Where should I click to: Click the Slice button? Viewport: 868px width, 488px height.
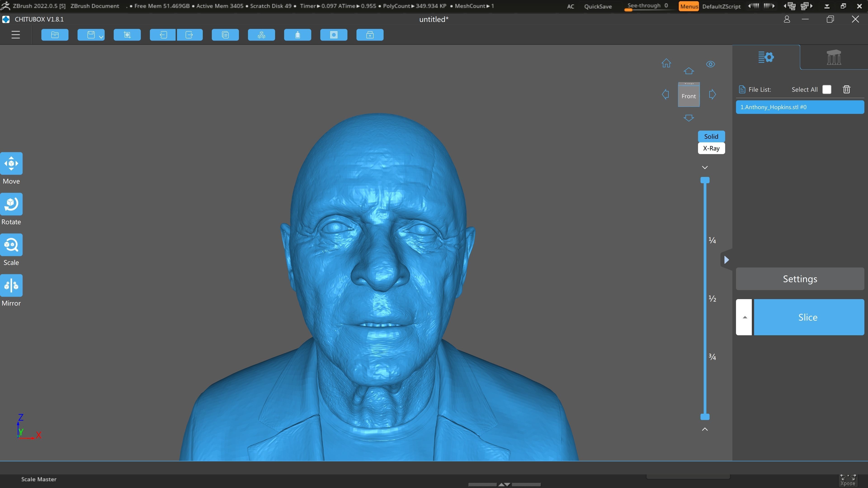pos(809,317)
